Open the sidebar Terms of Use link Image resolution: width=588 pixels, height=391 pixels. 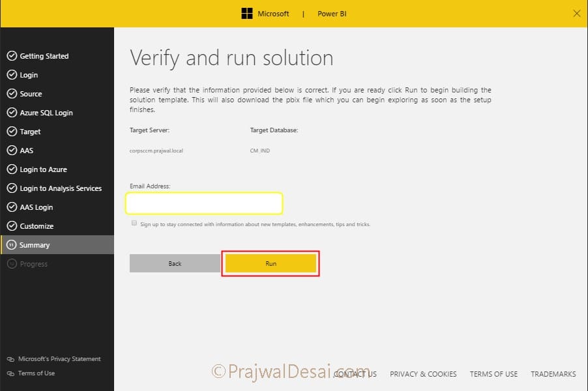coord(37,373)
